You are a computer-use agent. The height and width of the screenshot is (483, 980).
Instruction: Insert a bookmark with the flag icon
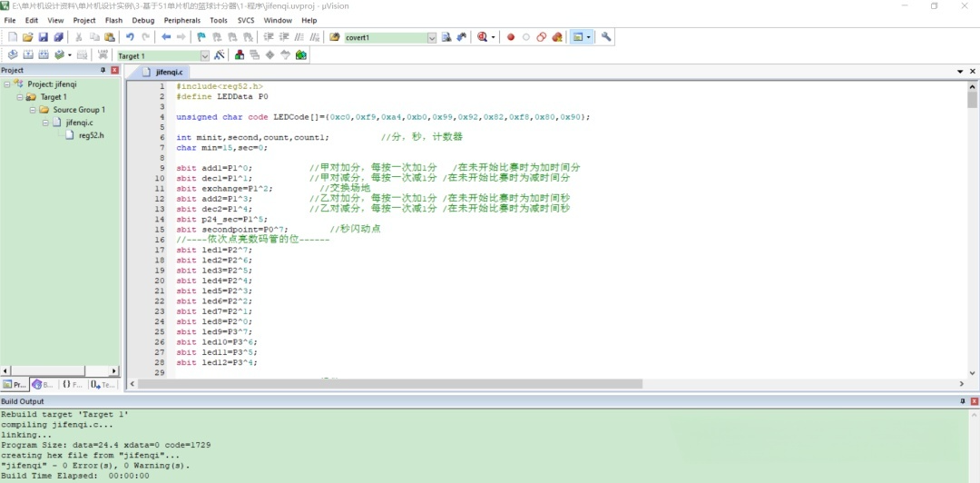201,37
